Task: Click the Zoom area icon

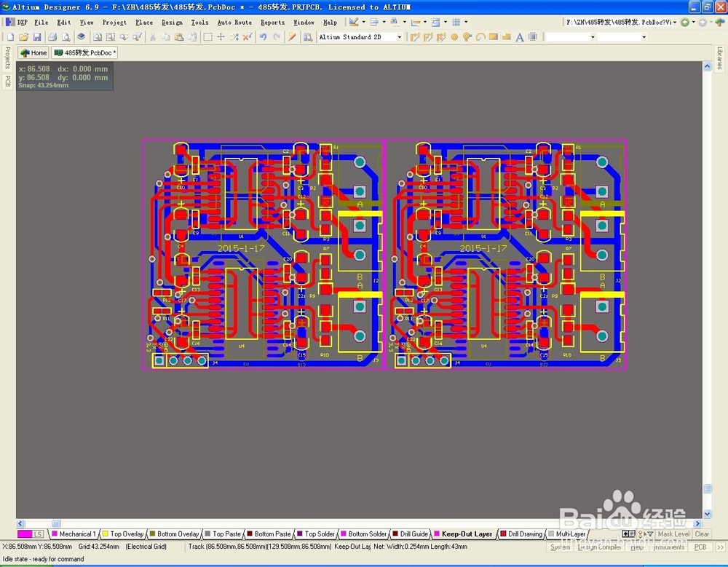Action: click(x=111, y=36)
